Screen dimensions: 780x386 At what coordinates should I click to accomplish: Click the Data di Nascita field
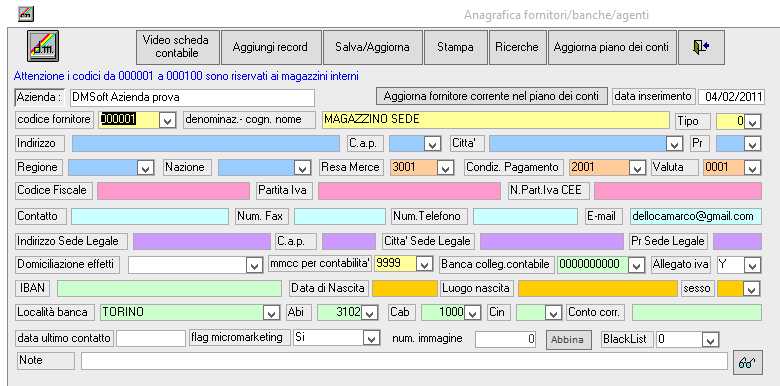pyautogui.click(x=404, y=289)
